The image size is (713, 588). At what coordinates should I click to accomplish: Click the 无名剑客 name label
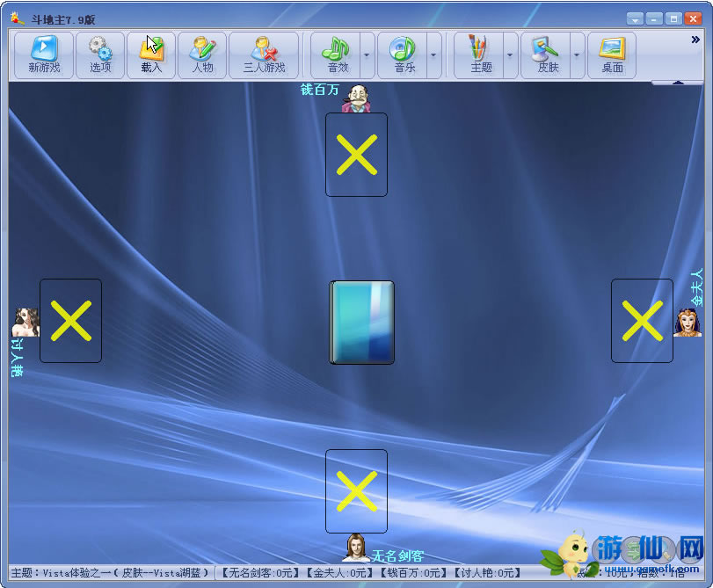coord(398,555)
